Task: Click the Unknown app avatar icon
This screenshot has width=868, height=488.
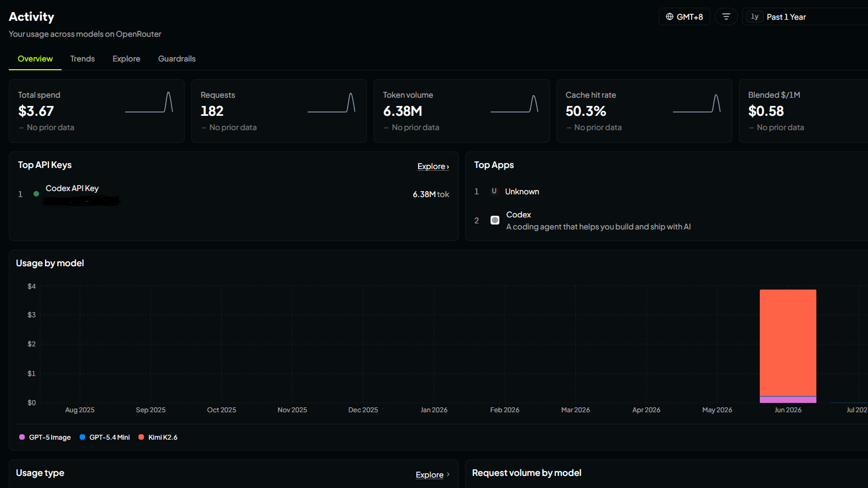Action: [x=494, y=191]
